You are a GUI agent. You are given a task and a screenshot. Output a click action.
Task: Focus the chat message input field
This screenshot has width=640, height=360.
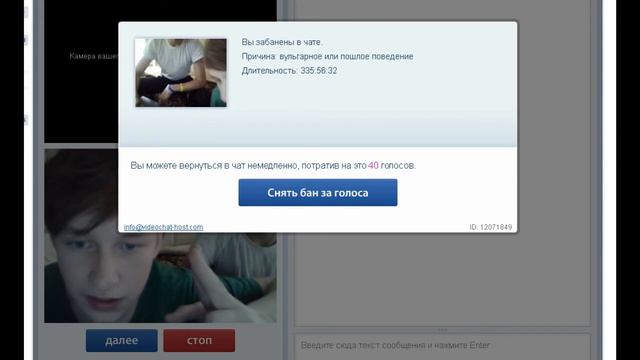click(442, 346)
